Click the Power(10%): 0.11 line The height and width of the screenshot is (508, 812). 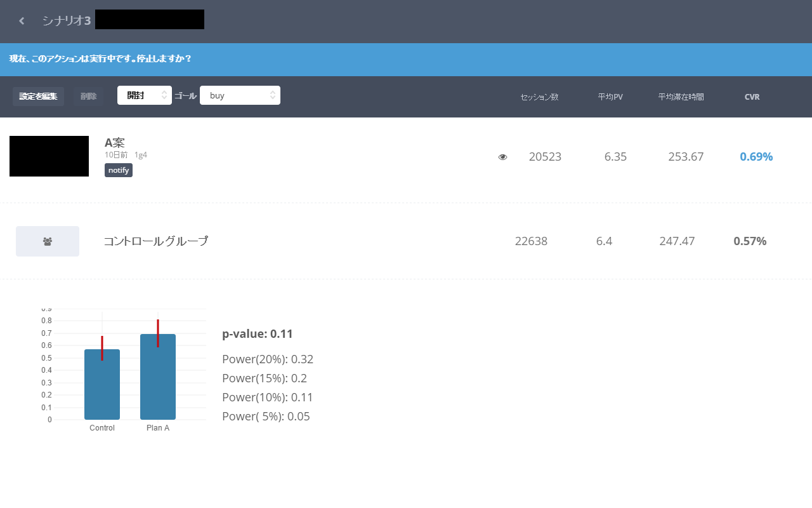coord(268,398)
